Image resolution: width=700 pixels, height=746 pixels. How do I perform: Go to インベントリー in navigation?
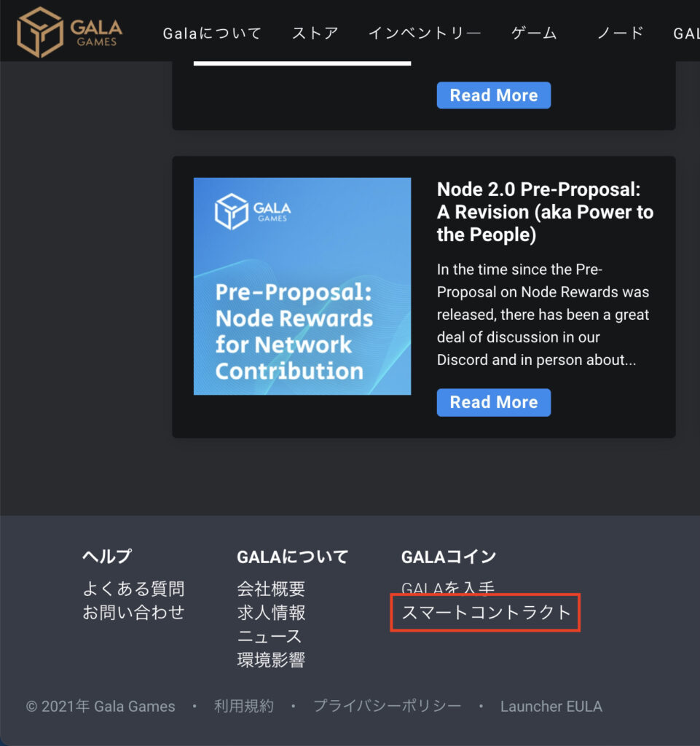pos(425,34)
